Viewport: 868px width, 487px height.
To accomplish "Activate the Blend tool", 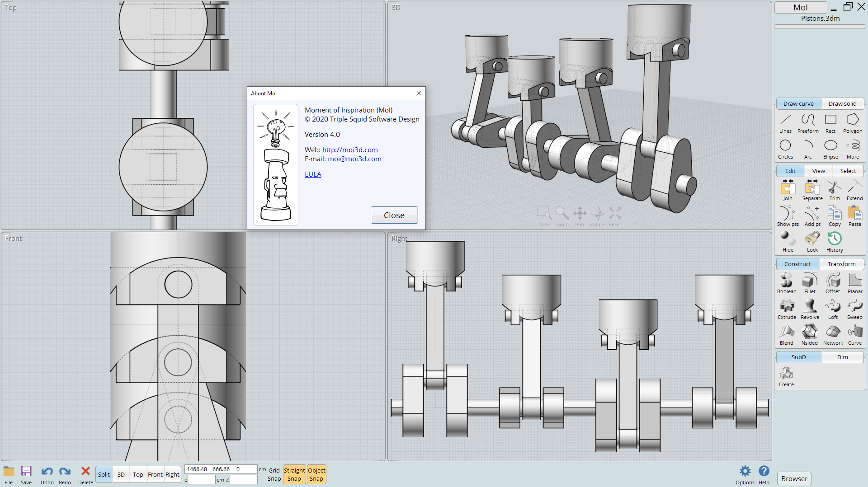I will (787, 335).
